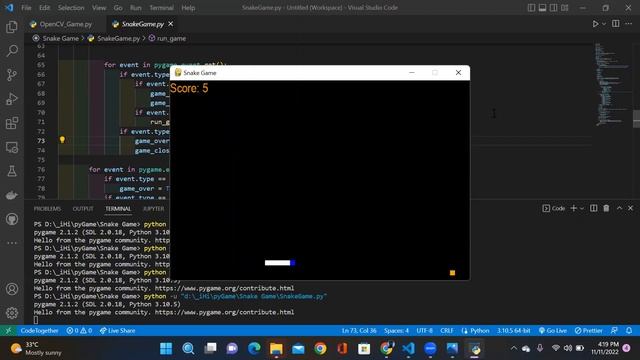Close the terminal panel

(x=631, y=208)
